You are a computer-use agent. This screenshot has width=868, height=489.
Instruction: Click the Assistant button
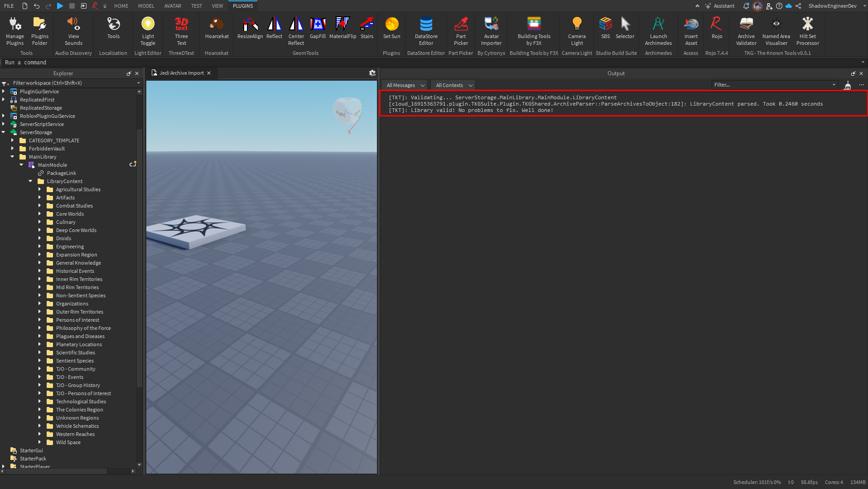pos(720,6)
